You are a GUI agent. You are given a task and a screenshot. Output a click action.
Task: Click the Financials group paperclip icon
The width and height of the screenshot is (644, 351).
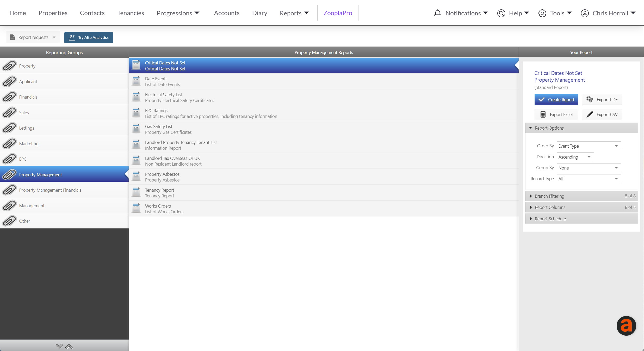(x=9, y=97)
